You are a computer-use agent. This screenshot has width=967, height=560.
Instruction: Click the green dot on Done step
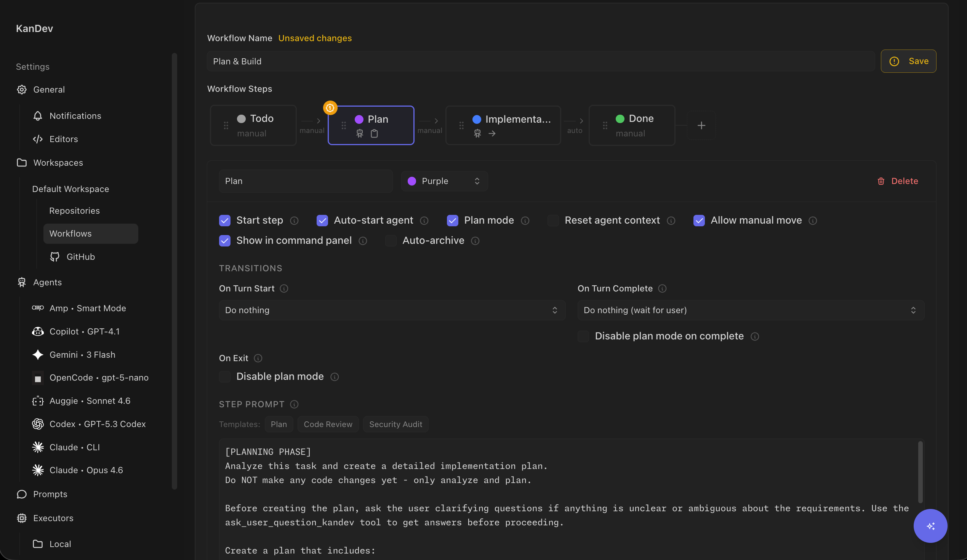click(620, 118)
